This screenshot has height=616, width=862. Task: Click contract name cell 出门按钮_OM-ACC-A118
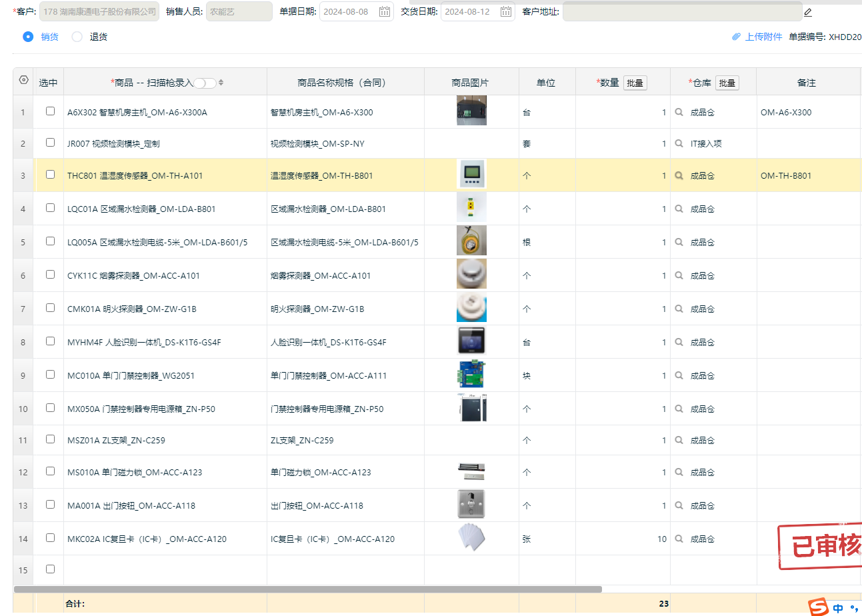(345, 505)
